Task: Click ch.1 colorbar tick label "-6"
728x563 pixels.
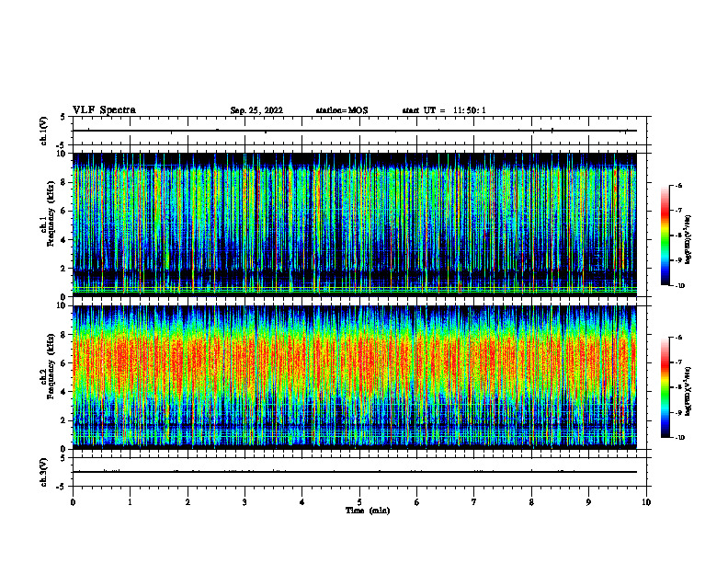Action: 678,185
